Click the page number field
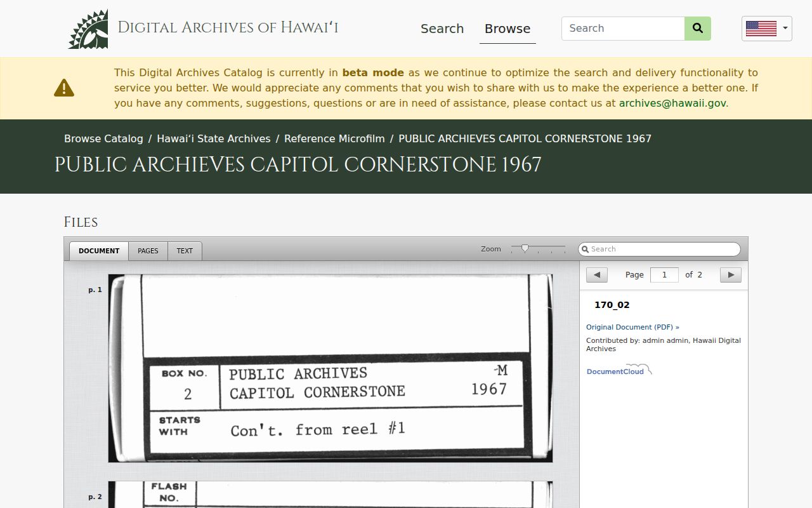Image resolution: width=812 pixels, height=508 pixels. coord(664,275)
